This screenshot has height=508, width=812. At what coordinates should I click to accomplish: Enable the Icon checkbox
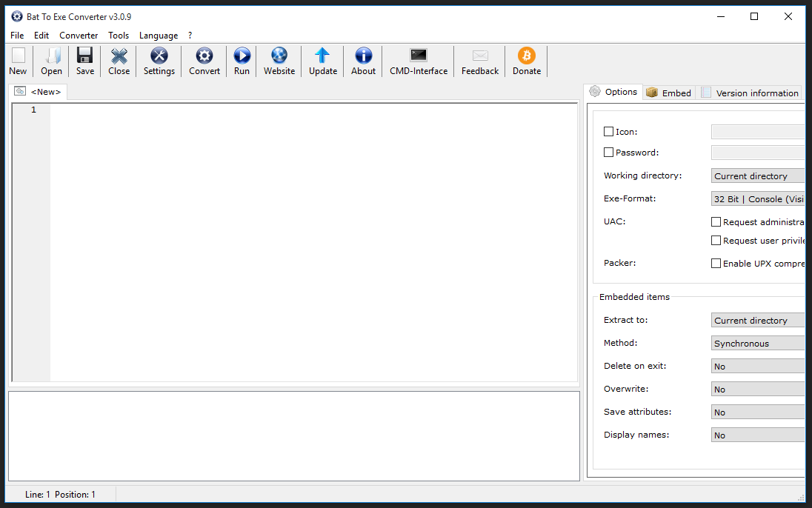click(609, 132)
